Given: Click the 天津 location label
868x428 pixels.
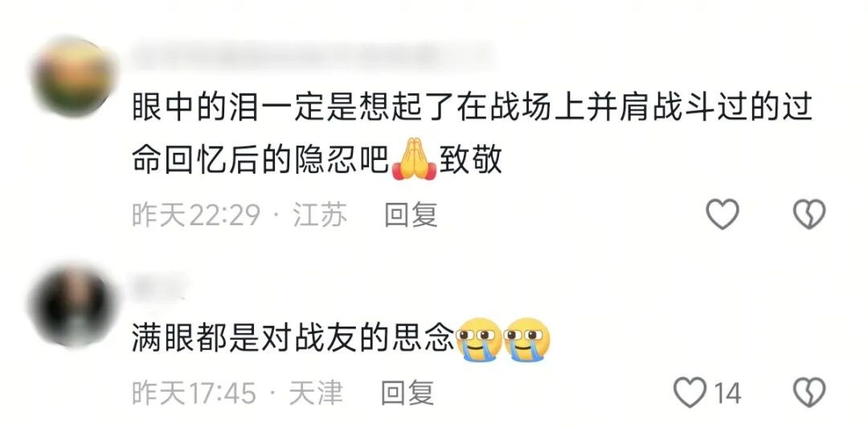Looking at the screenshot, I should click(x=316, y=393).
